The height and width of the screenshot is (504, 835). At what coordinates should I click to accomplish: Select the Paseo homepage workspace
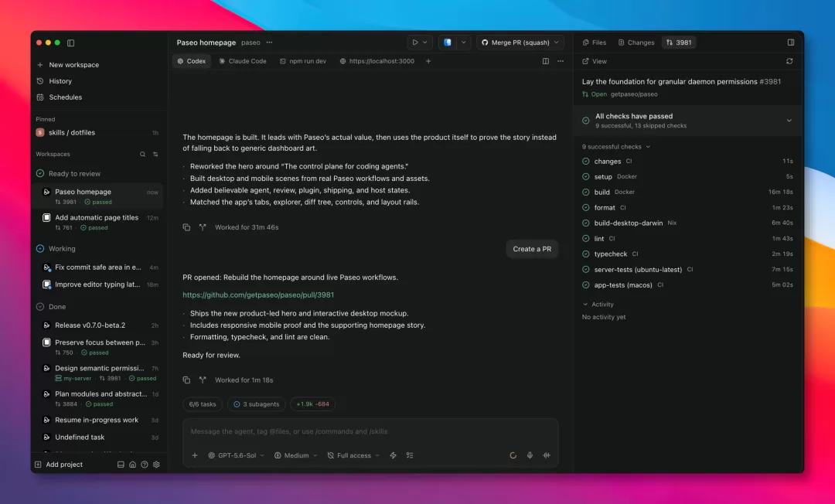[x=99, y=196]
